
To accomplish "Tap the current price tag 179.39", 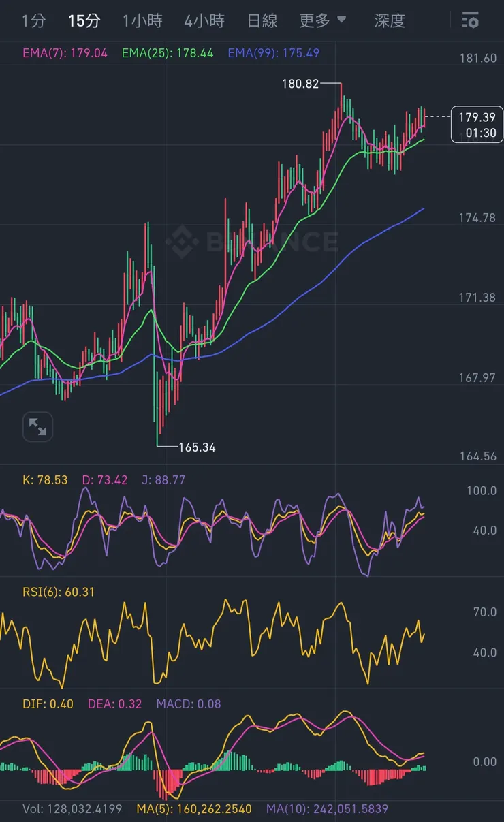I will [477, 125].
